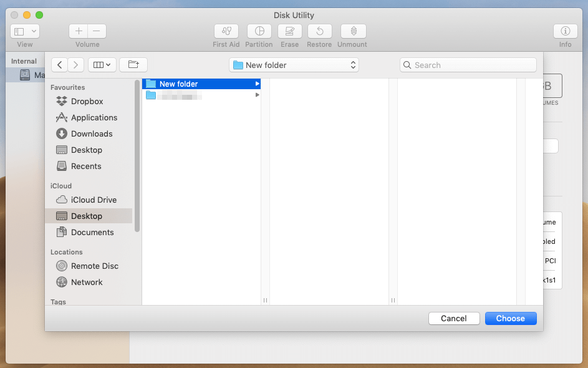588x368 pixels.
Task: Open Dropbox in Favourites
Action: point(89,101)
